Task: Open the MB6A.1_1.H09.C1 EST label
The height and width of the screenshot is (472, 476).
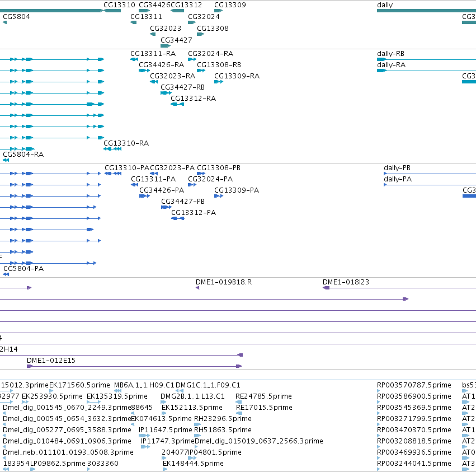Action: [144, 385]
